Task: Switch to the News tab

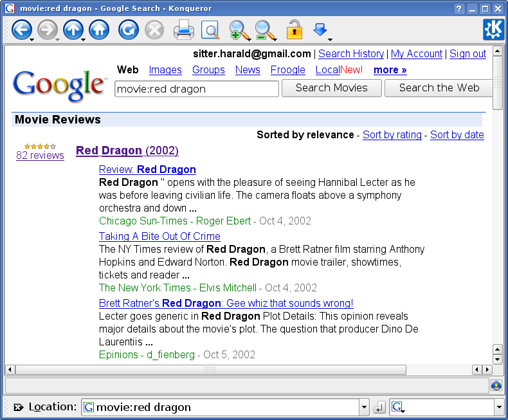Action: tap(248, 70)
